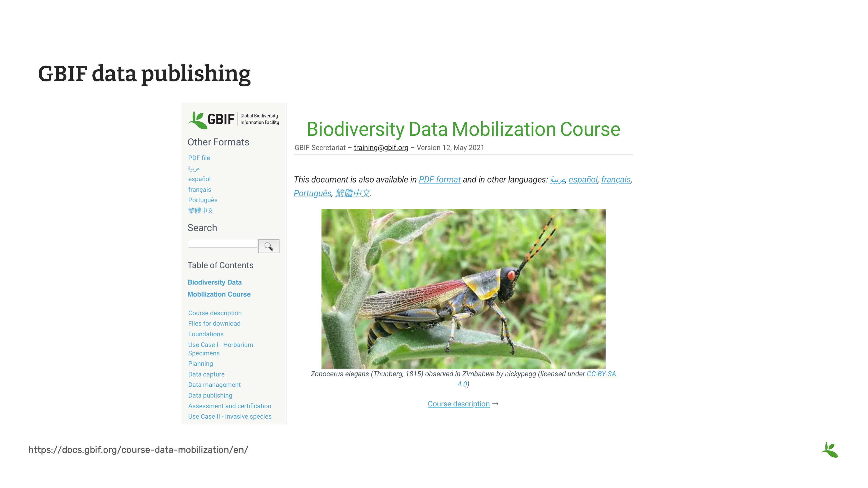
Task: Follow Course description link below image
Action: pyautogui.click(x=458, y=404)
